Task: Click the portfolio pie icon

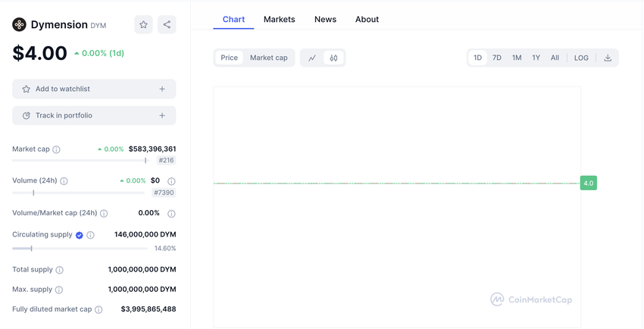Action: point(27,115)
